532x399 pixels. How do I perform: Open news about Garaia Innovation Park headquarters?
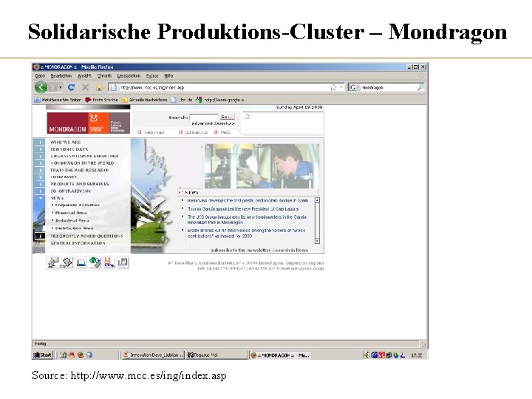coord(247,219)
